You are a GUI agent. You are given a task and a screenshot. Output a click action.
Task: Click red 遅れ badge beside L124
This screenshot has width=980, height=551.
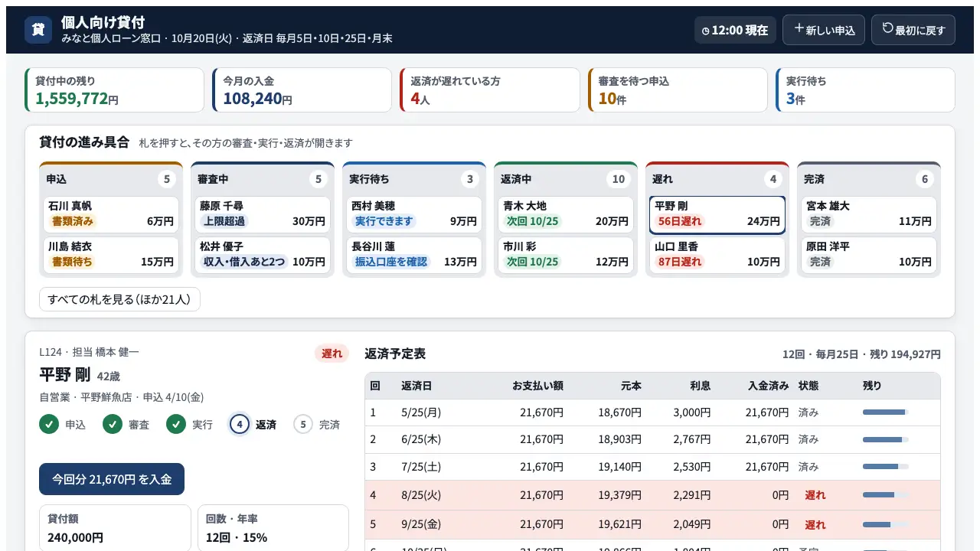(332, 354)
